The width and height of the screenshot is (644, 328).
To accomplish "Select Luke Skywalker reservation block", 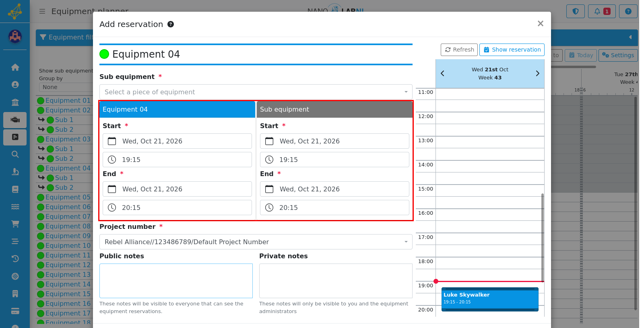I will (490, 299).
